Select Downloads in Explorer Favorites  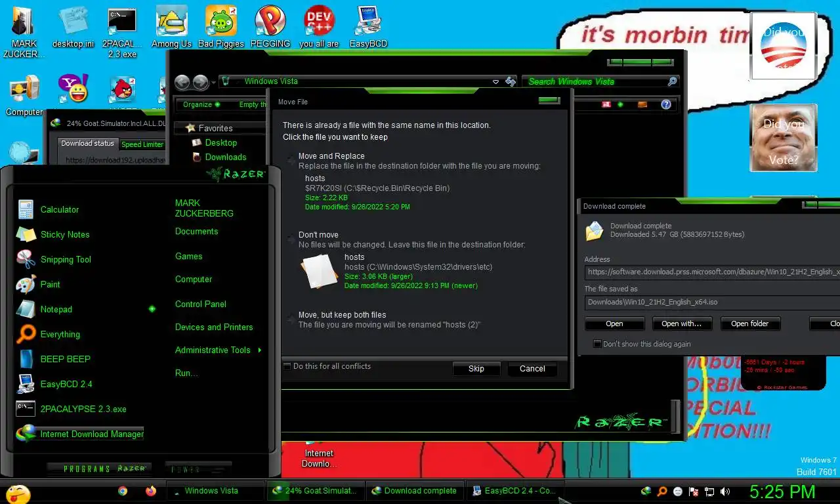pos(219,157)
